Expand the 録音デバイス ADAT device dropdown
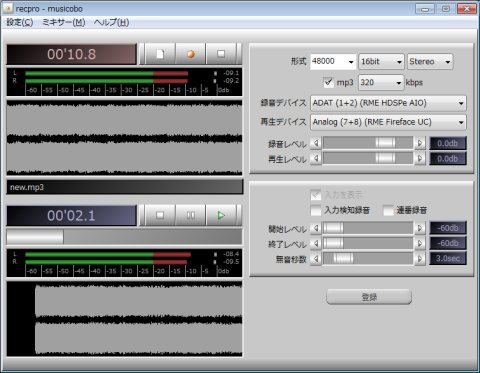 coord(388,103)
